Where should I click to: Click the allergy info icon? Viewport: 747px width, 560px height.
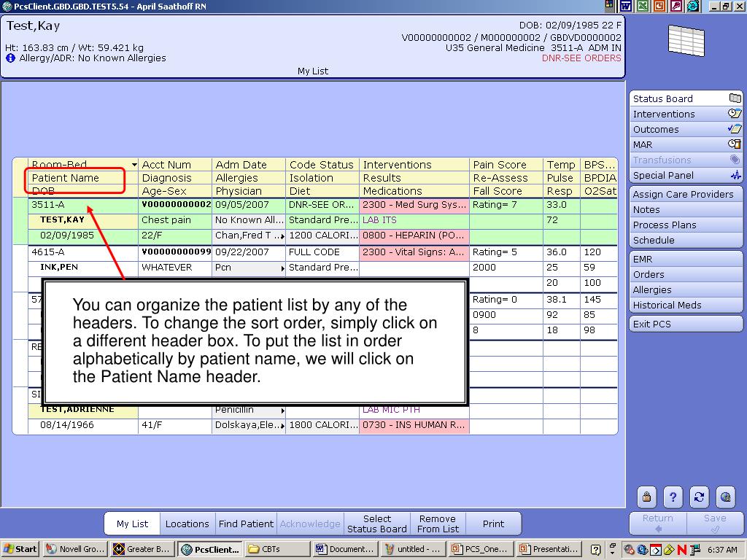[10, 58]
